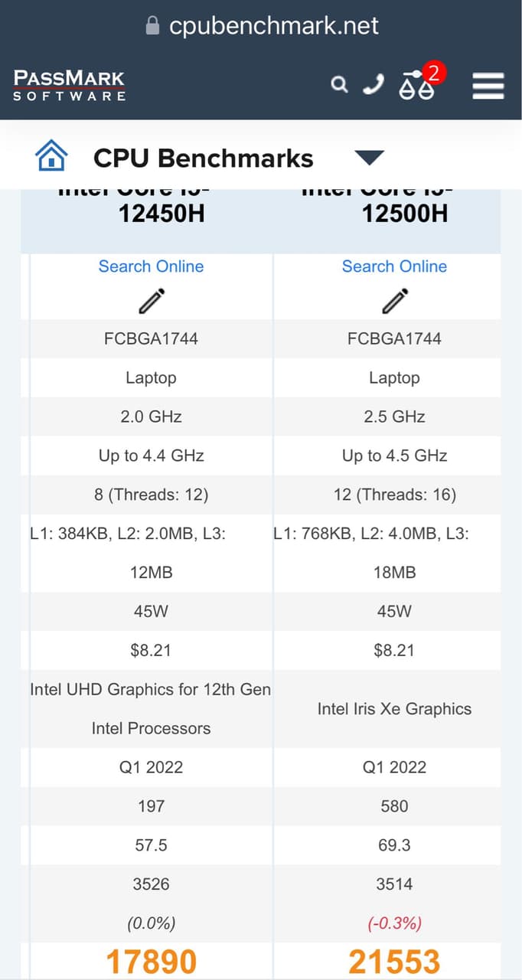Viewport: 522px width, 980px height.
Task: Edit 12500H entry with pencil icon
Action: 394,301
